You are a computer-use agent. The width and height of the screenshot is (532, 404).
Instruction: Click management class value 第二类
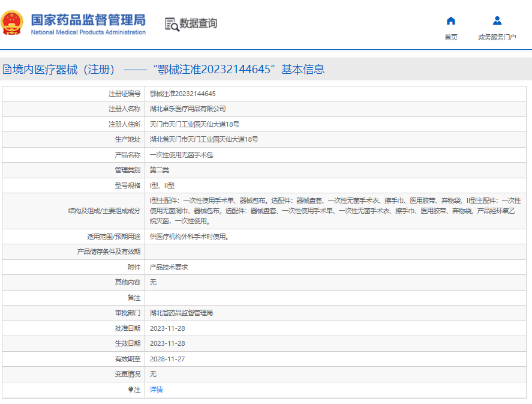pos(159,170)
